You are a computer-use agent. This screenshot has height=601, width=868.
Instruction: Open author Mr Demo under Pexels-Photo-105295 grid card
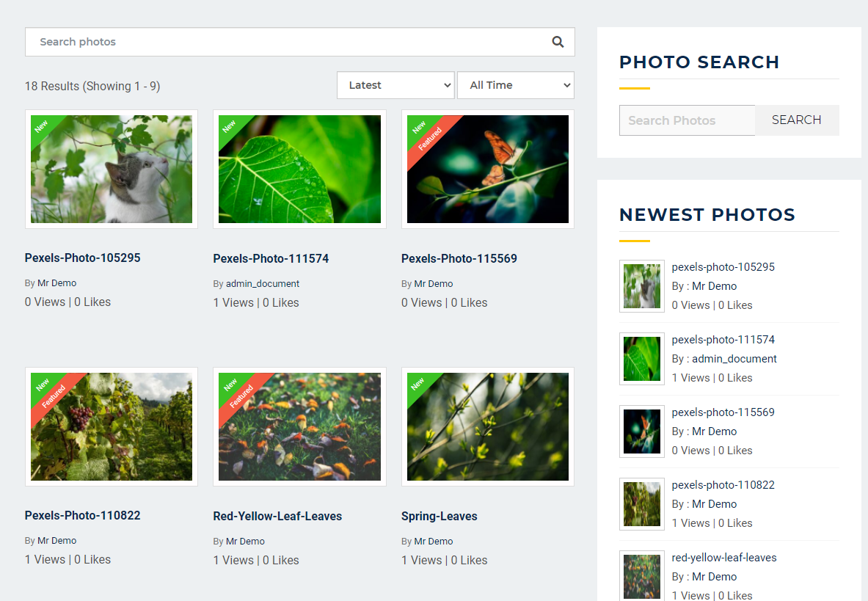click(57, 283)
